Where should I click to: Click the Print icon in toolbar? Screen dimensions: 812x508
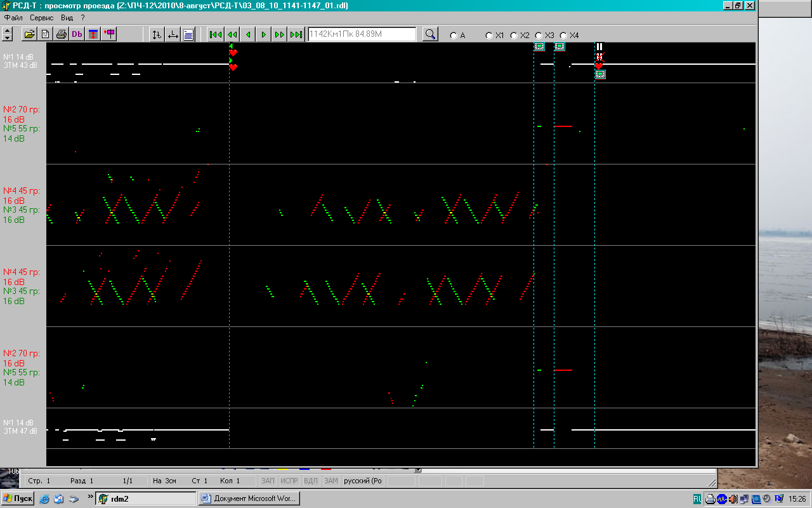click(x=62, y=34)
